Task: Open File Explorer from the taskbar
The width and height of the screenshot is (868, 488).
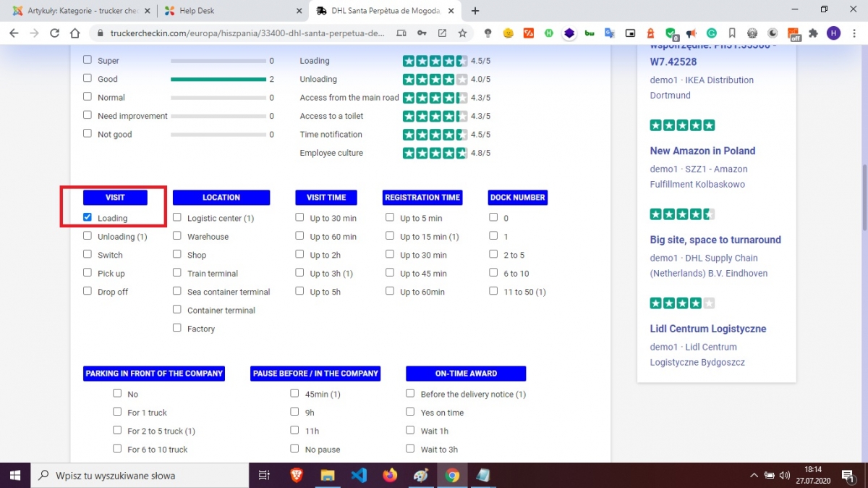Action: tap(328, 476)
